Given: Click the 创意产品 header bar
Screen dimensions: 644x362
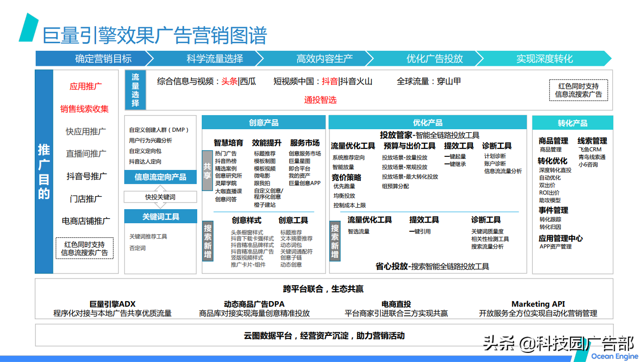Looking at the screenshot, I should coord(264,123).
